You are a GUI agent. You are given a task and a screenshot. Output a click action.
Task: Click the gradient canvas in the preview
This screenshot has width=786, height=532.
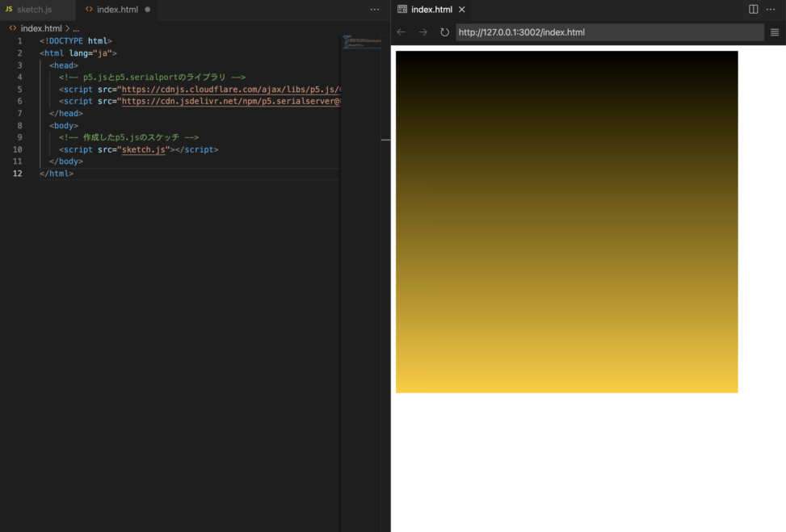coord(565,222)
